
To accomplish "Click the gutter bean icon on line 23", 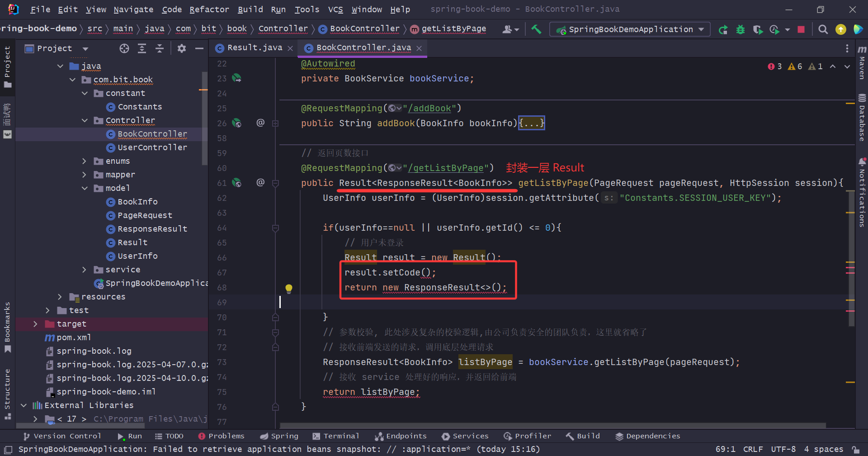I will click(x=236, y=78).
